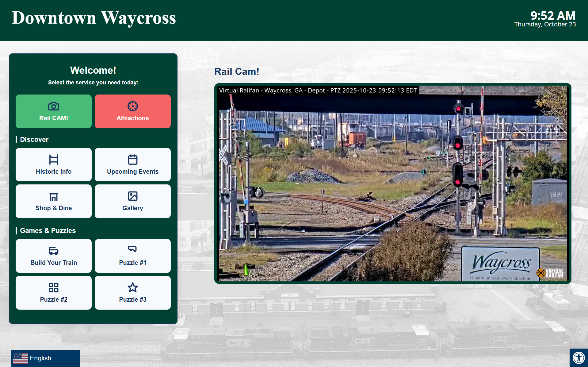Open the Attractions label
The width and height of the screenshot is (588, 367).
click(x=133, y=118)
